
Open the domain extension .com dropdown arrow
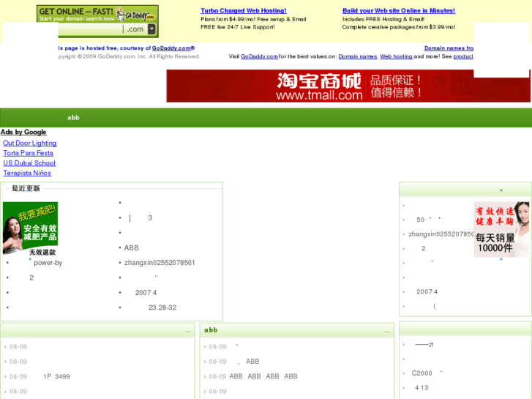[x=151, y=29]
